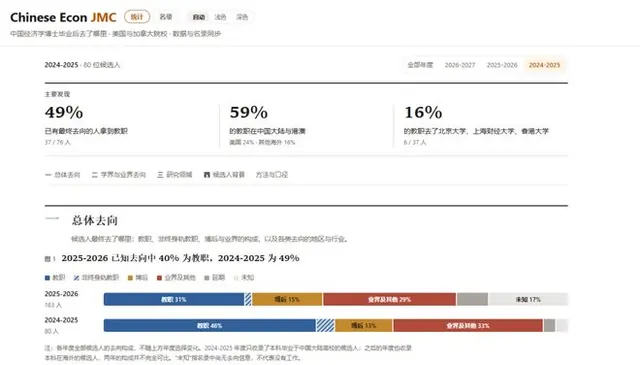640x365 pixels.
Task: Click the 59% key finding figure
Action: 249,112
